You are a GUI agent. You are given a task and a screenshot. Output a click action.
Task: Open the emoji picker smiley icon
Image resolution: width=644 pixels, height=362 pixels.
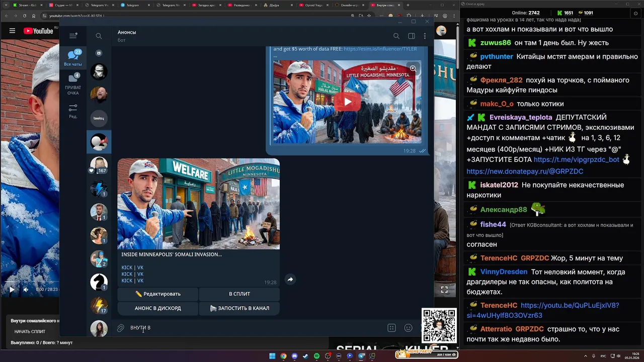[x=408, y=328]
